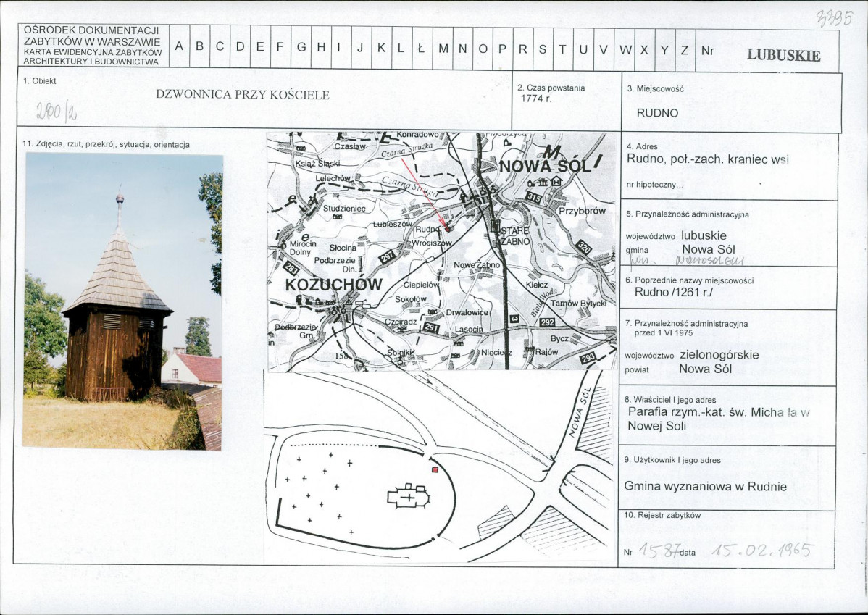Image resolution: width=868 pixels, height=615 pixels.
Task: Click handwritten register date 15.02.1965
Action: 762,551
